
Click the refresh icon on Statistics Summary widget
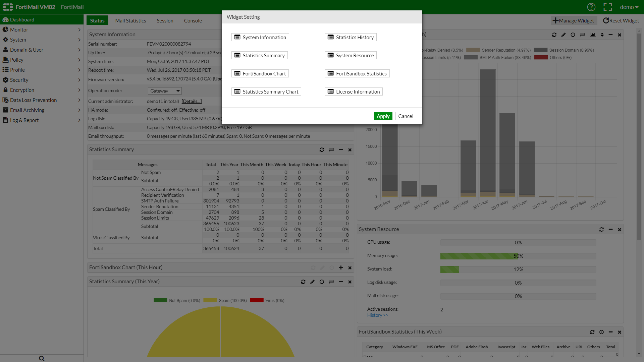[322, 150]
